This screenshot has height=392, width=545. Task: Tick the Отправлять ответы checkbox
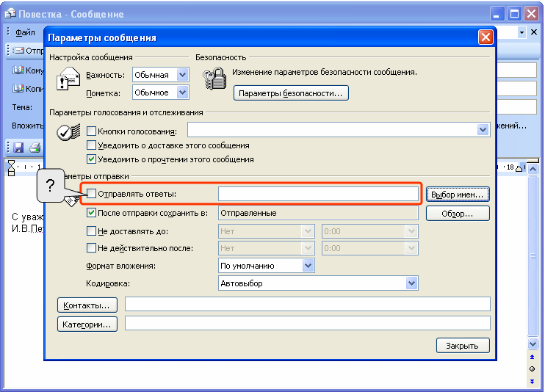[x=91, y=194]
